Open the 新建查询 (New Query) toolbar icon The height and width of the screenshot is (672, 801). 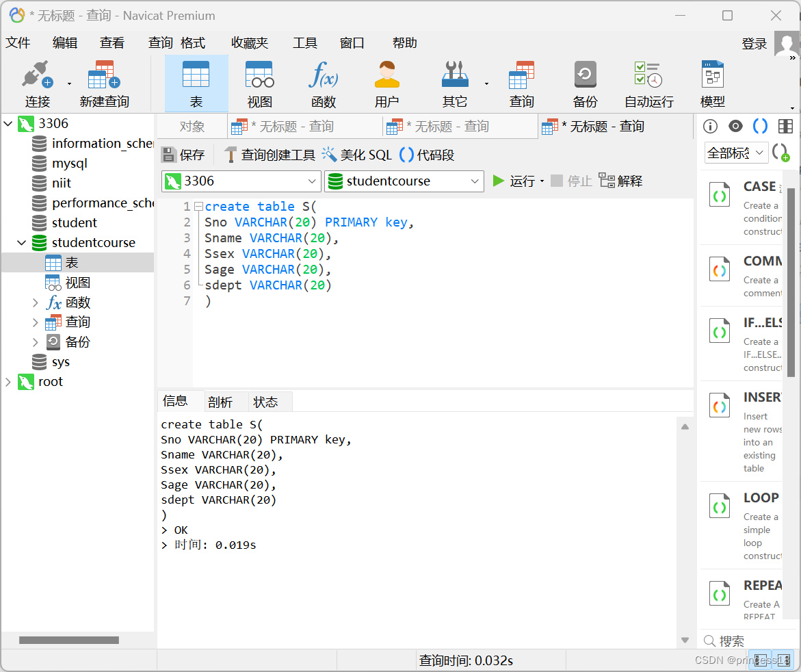(x=104, y=82)
